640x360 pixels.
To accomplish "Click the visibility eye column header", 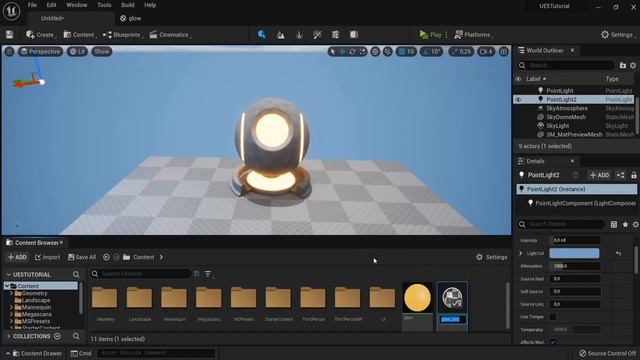I will tap(518, 79).
